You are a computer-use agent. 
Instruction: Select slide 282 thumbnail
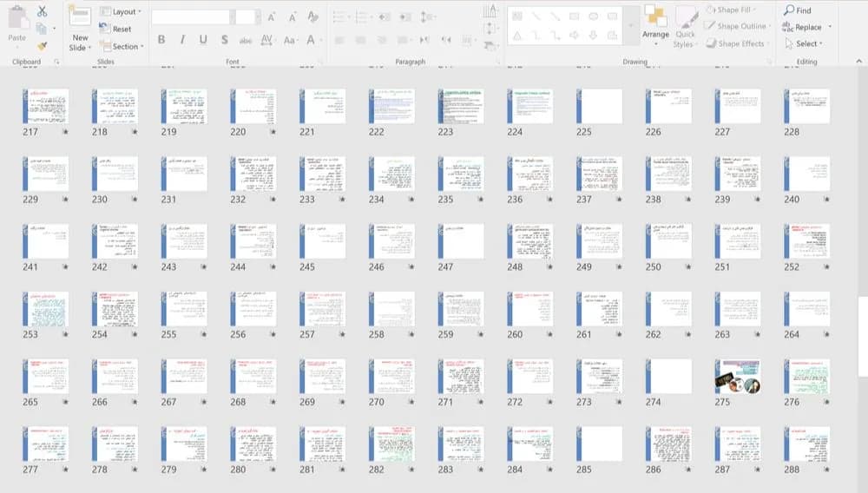pos(391,444)
